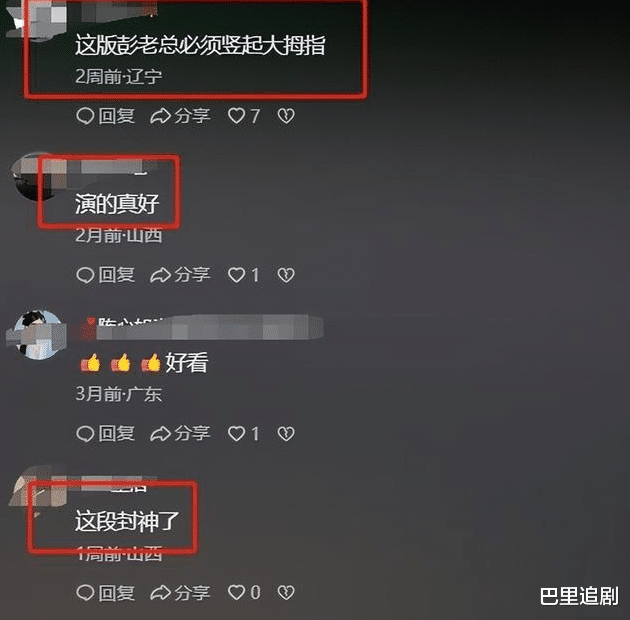
Task: Tap broken heart under 这段封神了 comment
Action: coord(286,593)
